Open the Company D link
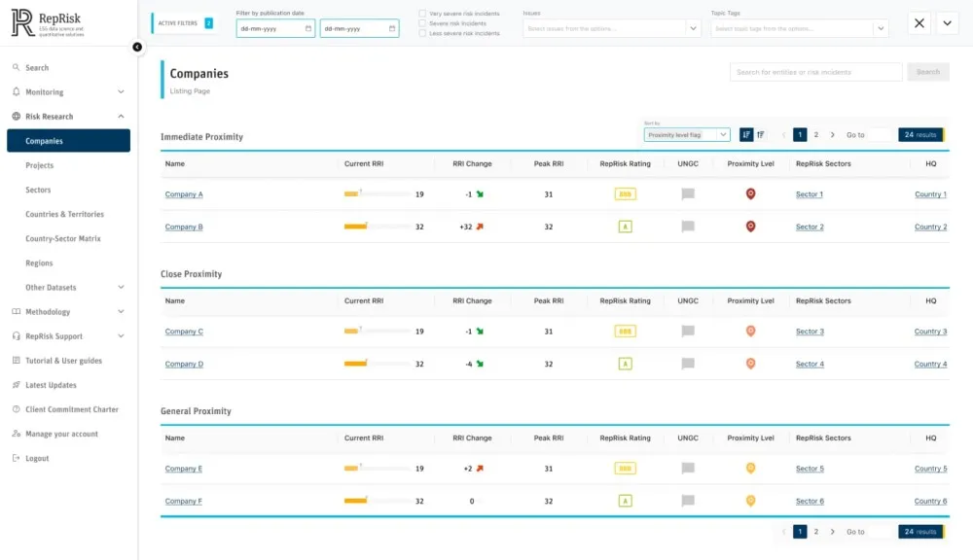This screenshot has height=560, width=973. pyautogui.click(x=184, y=365)
